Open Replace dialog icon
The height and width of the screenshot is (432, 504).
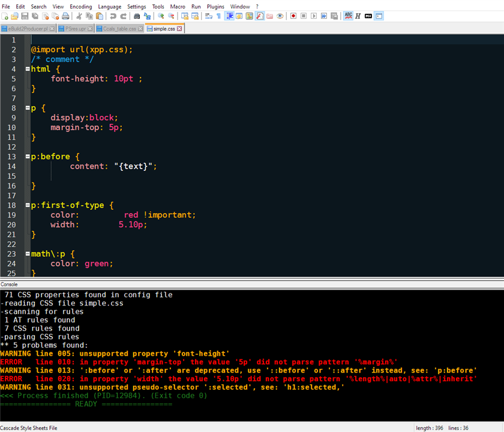(x=147, y=16)
